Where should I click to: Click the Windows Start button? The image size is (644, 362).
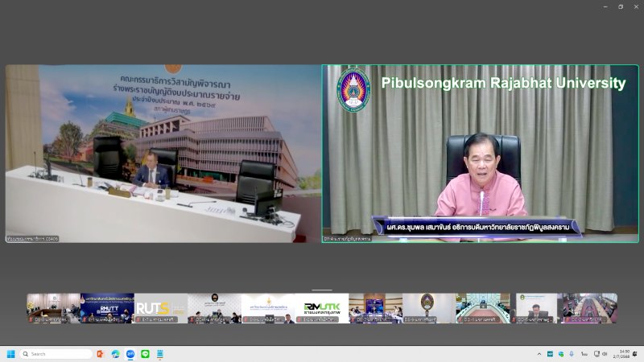pos(11,354)
